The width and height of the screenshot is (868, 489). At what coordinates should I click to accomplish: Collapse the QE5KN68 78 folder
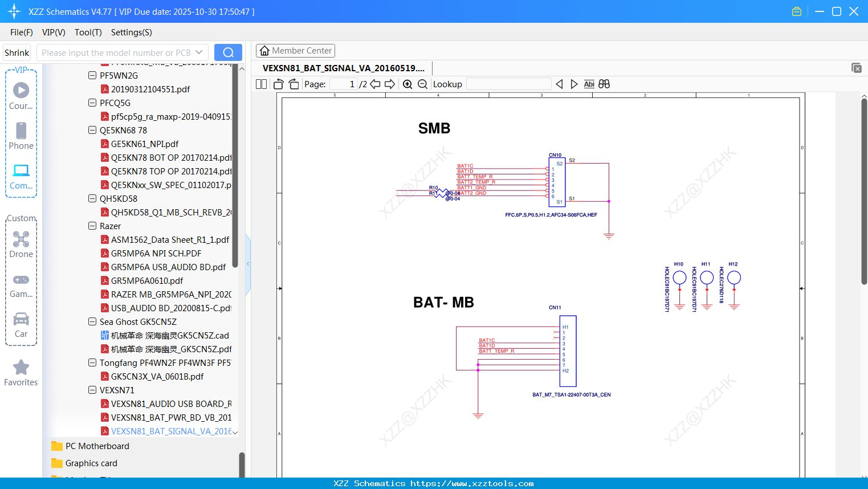(92, 130)
